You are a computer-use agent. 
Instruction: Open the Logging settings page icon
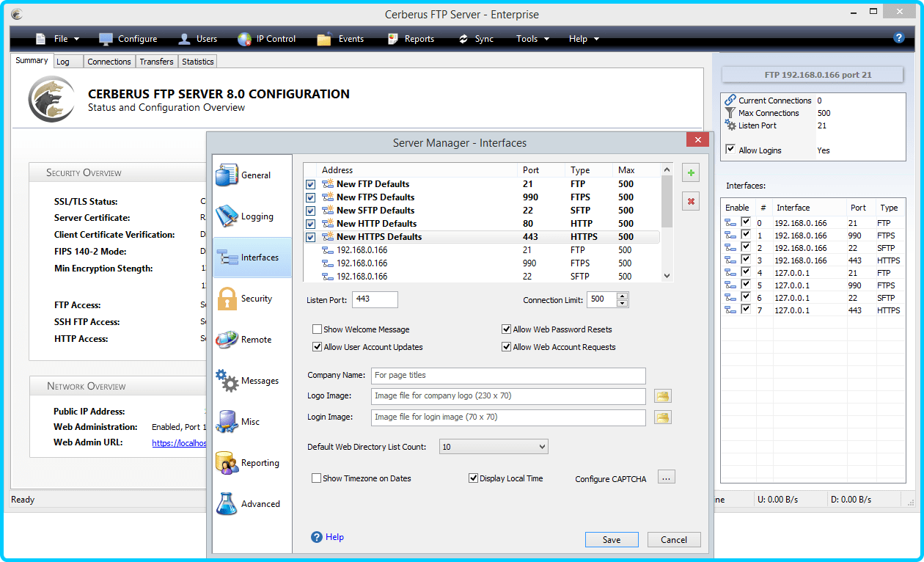[x=227, y=216]
